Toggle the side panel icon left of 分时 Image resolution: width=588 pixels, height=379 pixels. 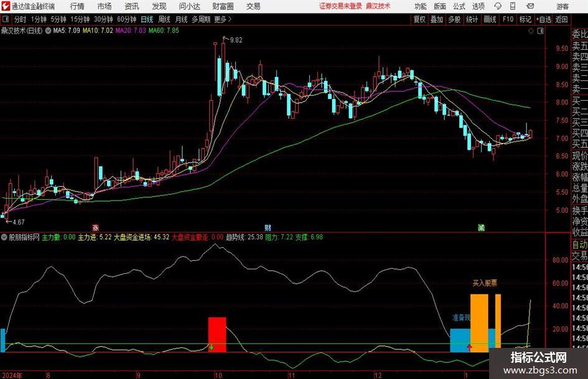click(x=5, y=19)
